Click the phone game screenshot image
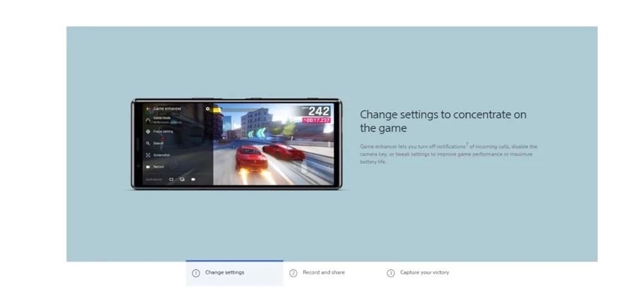The width and height of the screenshot is (644, 308). 236,144
